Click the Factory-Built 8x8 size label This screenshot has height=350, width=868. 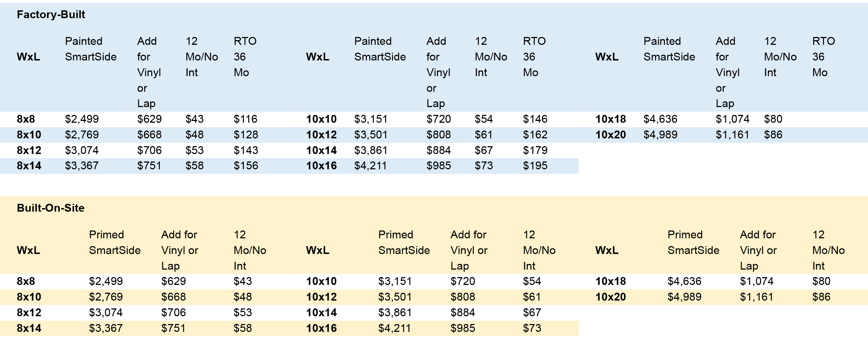click(x=26, y=119)
